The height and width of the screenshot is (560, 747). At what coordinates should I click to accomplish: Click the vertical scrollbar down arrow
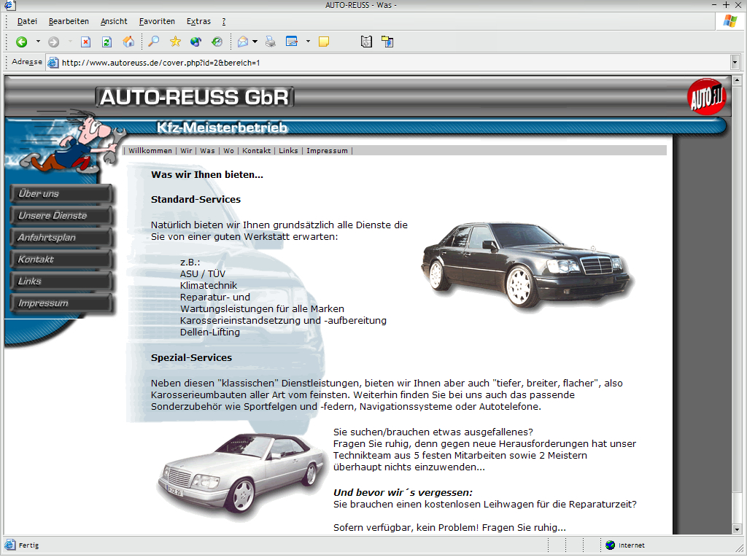737,529
